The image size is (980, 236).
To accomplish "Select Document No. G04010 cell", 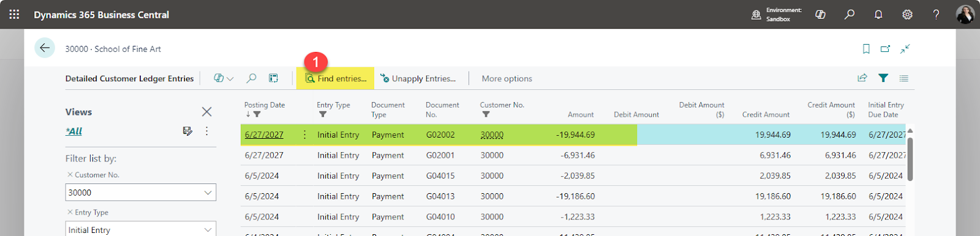I will point(440,216).
